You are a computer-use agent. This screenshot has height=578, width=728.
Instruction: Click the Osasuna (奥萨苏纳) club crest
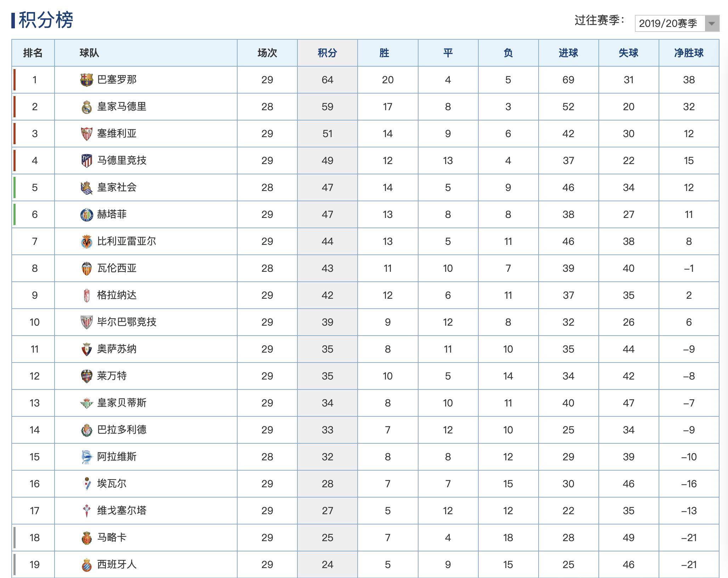[x=87, y=349]
